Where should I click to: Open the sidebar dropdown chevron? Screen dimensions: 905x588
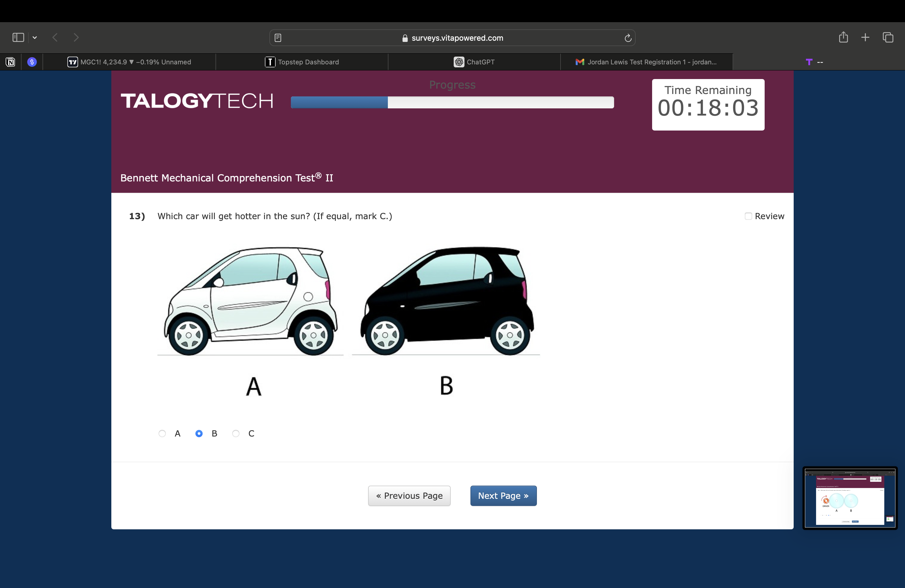click(35, 37)
